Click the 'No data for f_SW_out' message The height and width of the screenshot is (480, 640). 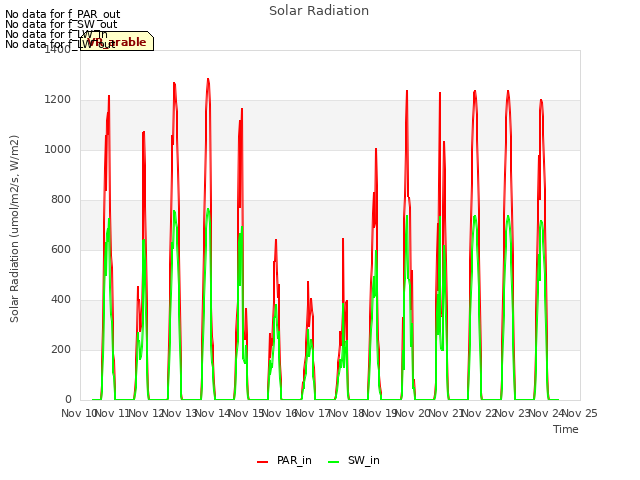[x=61, y=24]
